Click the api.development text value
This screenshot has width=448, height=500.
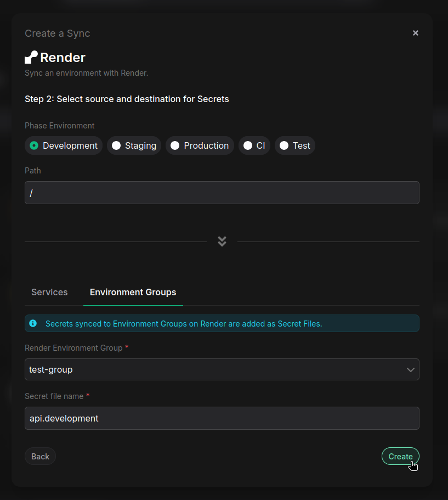(x=64, y=418)
